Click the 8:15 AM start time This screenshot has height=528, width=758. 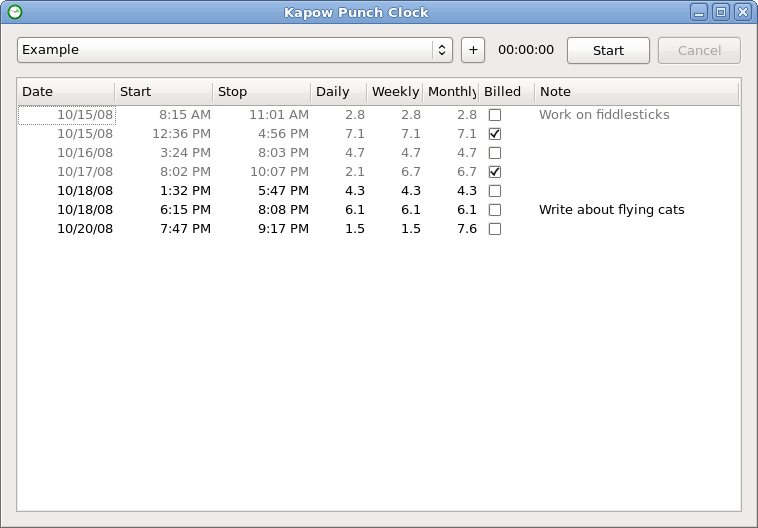(185, 115)
